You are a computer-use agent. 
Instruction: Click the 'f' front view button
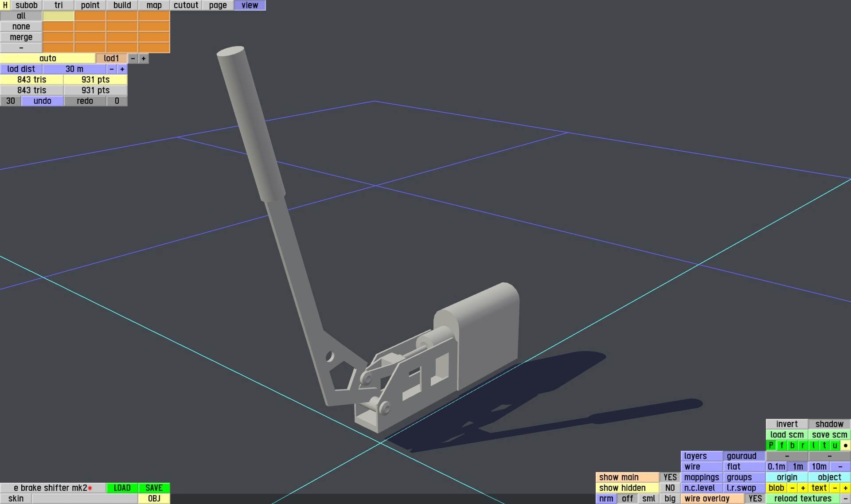(781, 445)
